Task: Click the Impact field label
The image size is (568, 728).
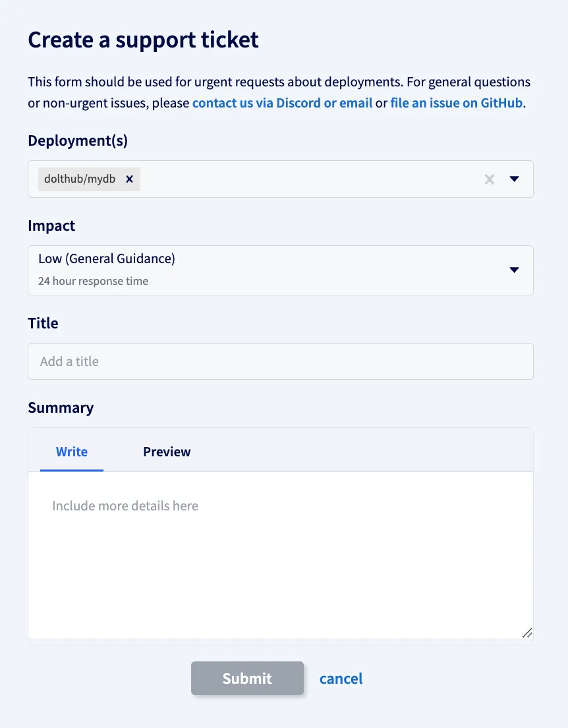Action: pyautogui.click(x=51, y=226)
